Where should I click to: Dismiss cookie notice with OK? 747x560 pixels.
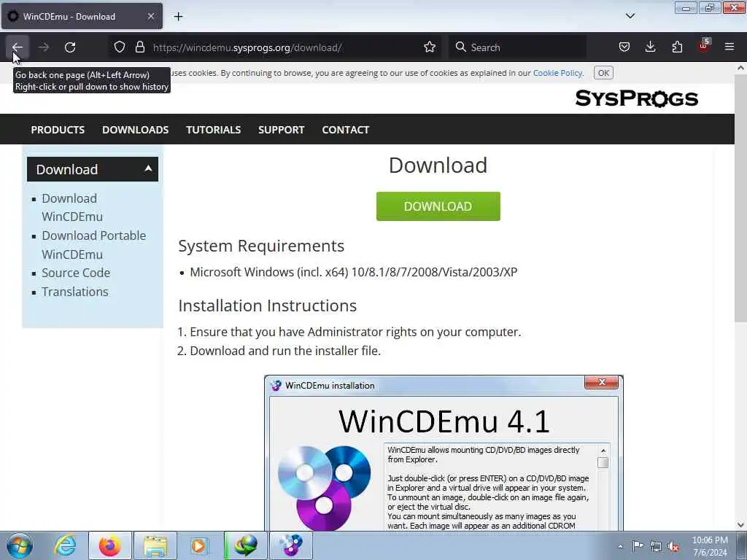603,73
